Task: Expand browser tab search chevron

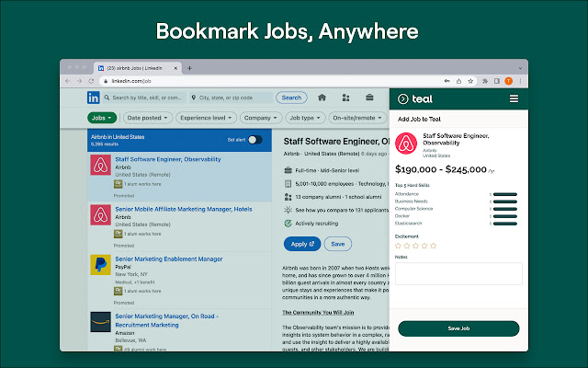Action: 520,68
